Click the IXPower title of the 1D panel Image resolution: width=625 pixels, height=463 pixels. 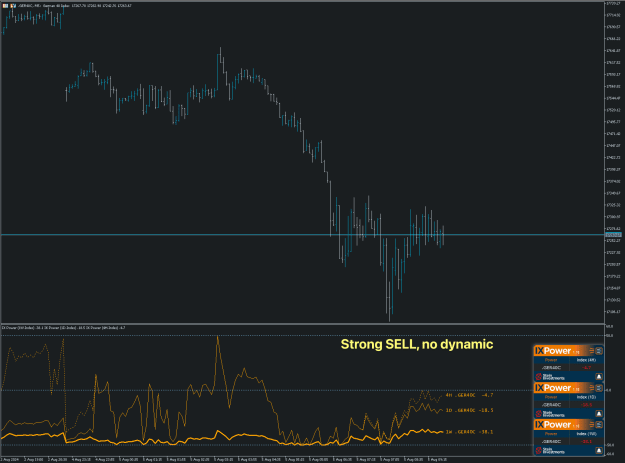[x=553, y=388]
